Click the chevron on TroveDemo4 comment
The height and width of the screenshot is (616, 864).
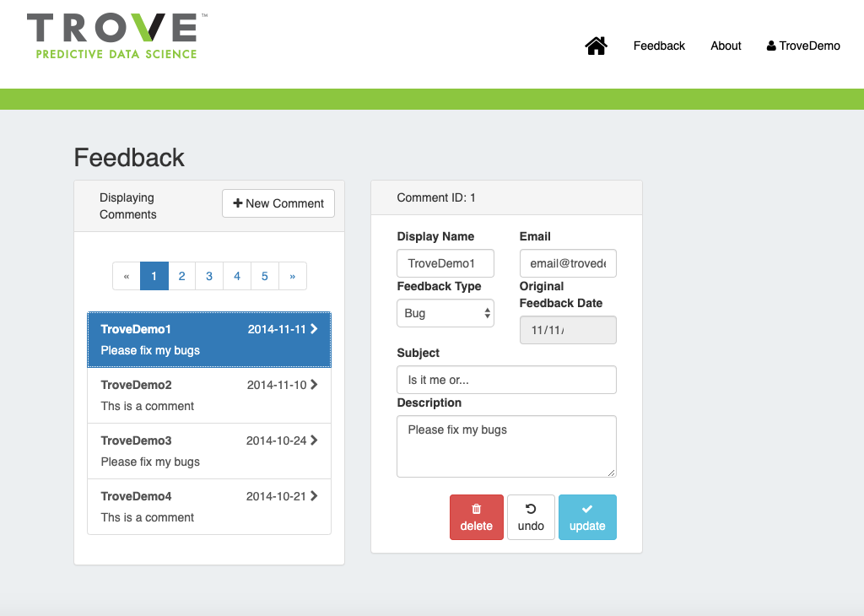click(314, 496)
